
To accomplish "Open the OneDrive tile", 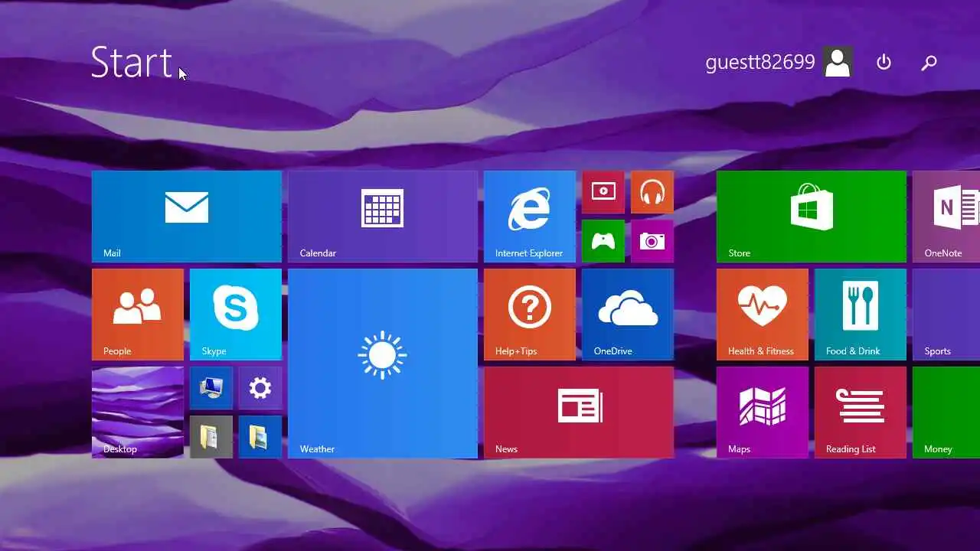I will [628, 315].
